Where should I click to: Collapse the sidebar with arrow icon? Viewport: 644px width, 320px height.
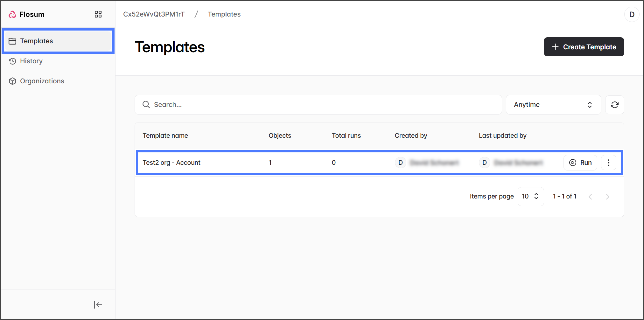(98, 305)
